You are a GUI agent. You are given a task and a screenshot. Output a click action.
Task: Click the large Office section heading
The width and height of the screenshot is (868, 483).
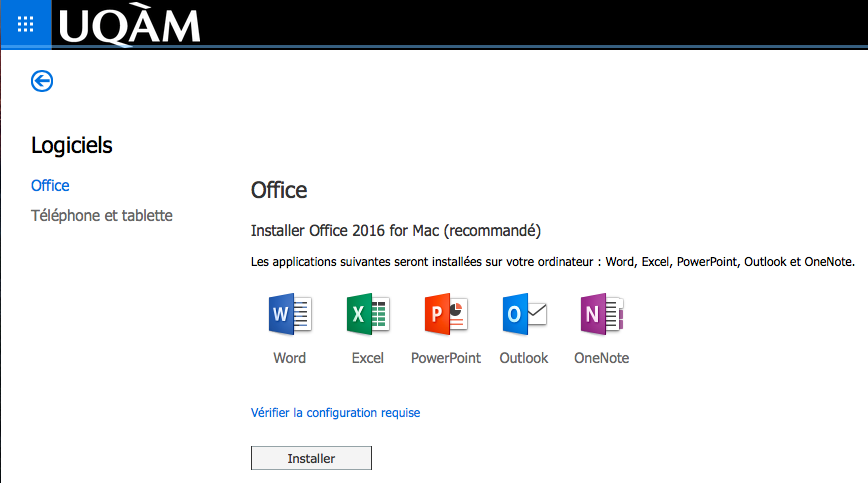(x=279, y=190)
